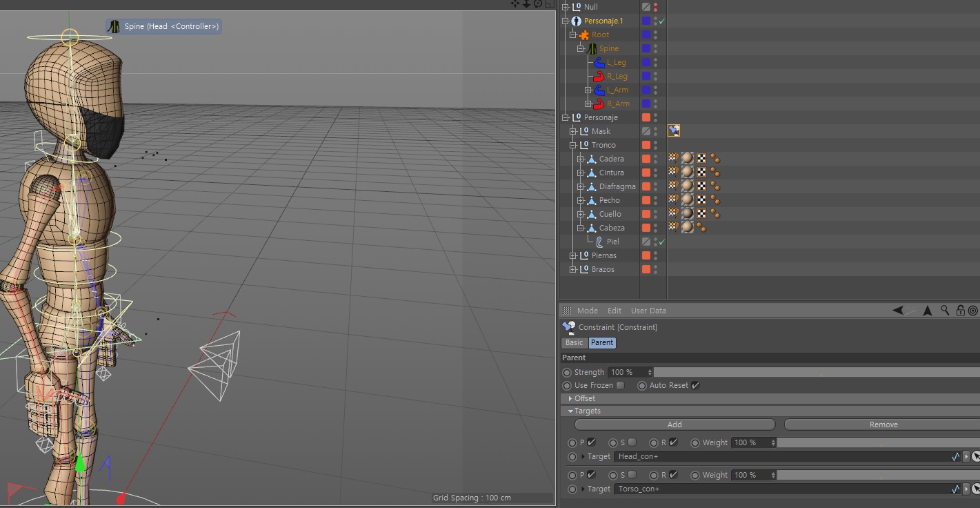The width and height of the screenshot is (980, 508).
Task: Click the first tag on the Diafragma row
Action: [673, 186]
